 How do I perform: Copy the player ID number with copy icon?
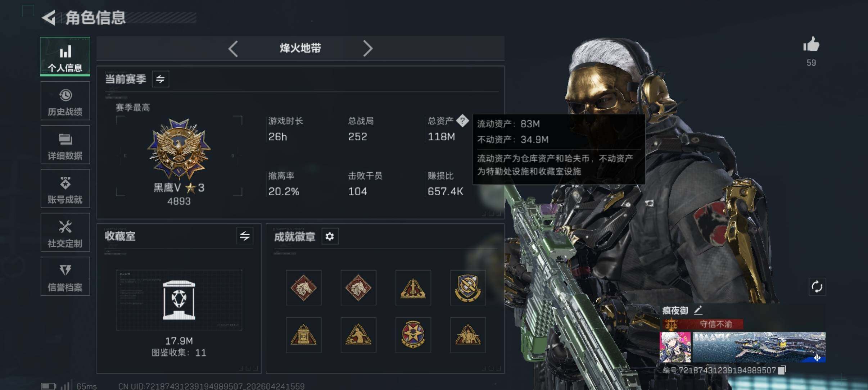(782, 370)
